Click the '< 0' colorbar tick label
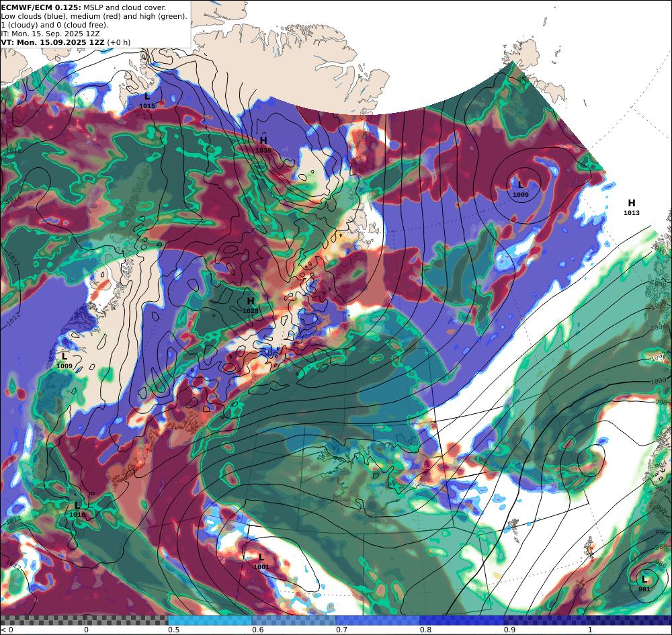The image size is (672, 635). pos(7,630)
